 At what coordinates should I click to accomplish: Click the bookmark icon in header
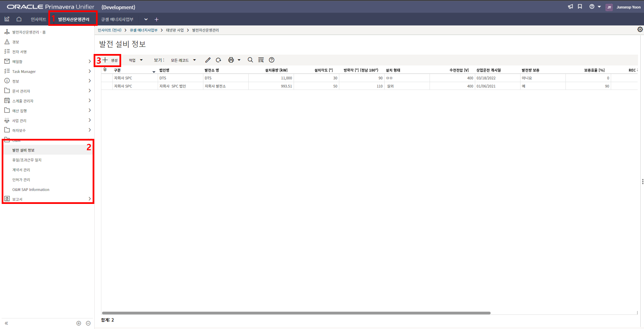(x=580, y=7)
